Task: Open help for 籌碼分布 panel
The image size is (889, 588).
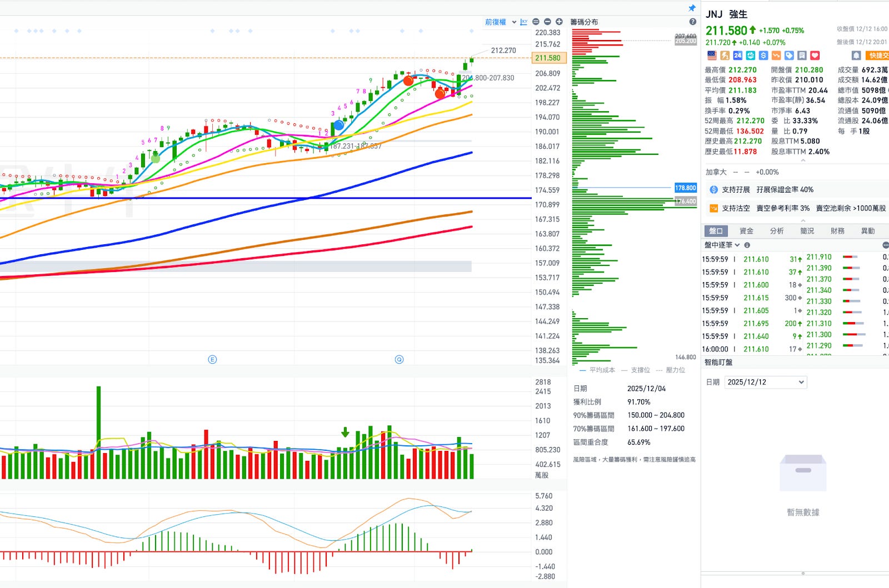Action: (x=692, y=22)
